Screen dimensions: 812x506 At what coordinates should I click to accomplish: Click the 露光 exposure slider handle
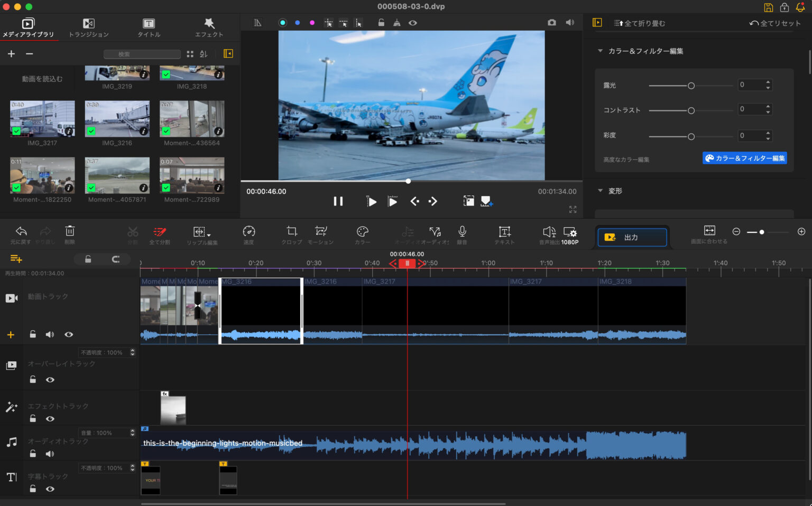coord(691,85)
